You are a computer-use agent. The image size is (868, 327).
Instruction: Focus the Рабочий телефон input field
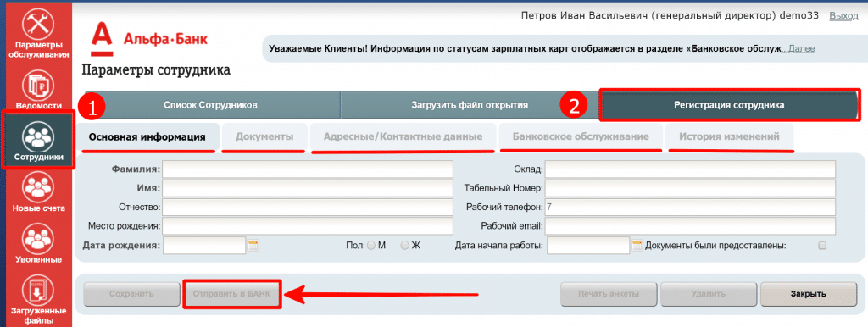click(689, 208)
